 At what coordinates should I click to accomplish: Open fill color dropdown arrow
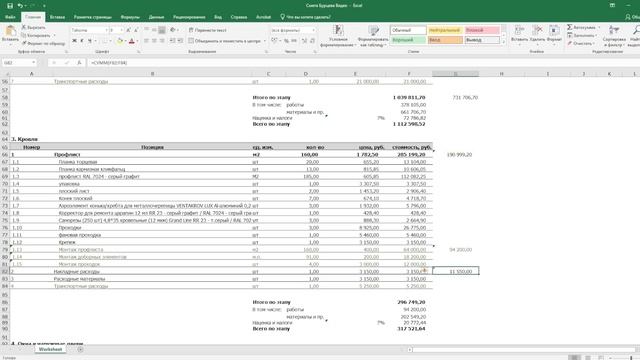click(x=125, y=41)
